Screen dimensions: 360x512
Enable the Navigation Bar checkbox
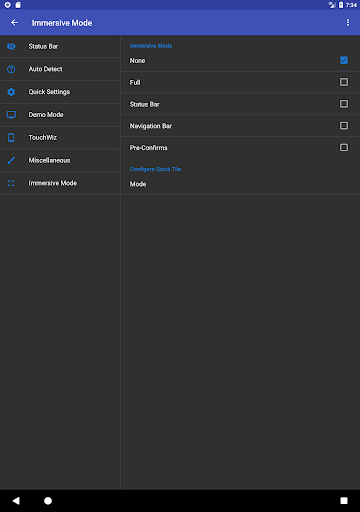click(x=344, y=126)
